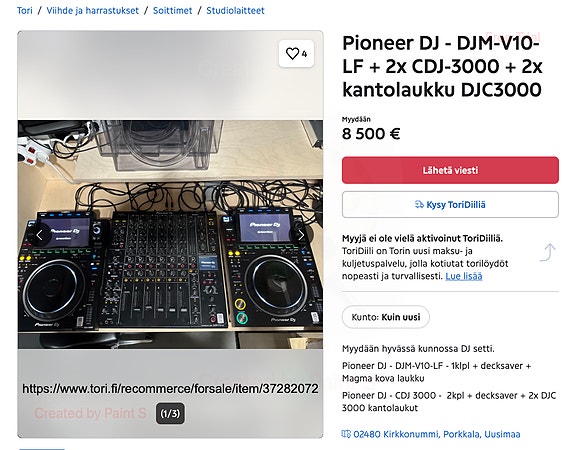The height and width of the screenshot is (450, 575).
Task: Show the previous listing photo
Action: pos(40,235)
